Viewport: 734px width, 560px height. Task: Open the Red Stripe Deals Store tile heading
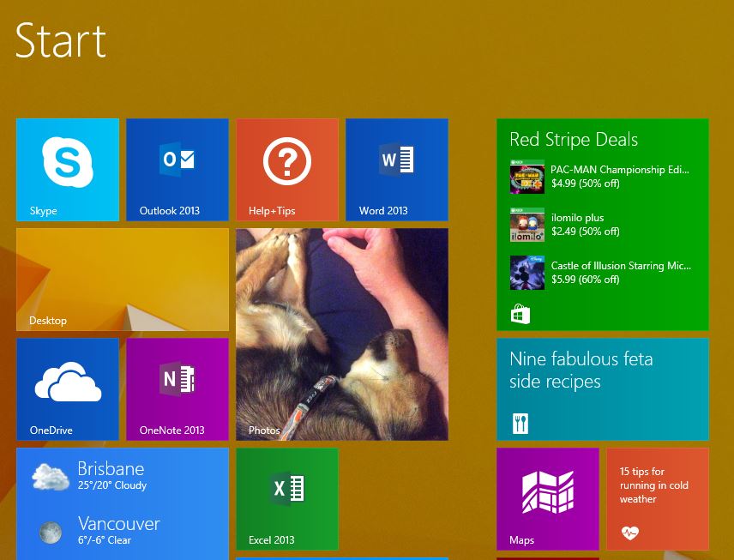[574, 140]
